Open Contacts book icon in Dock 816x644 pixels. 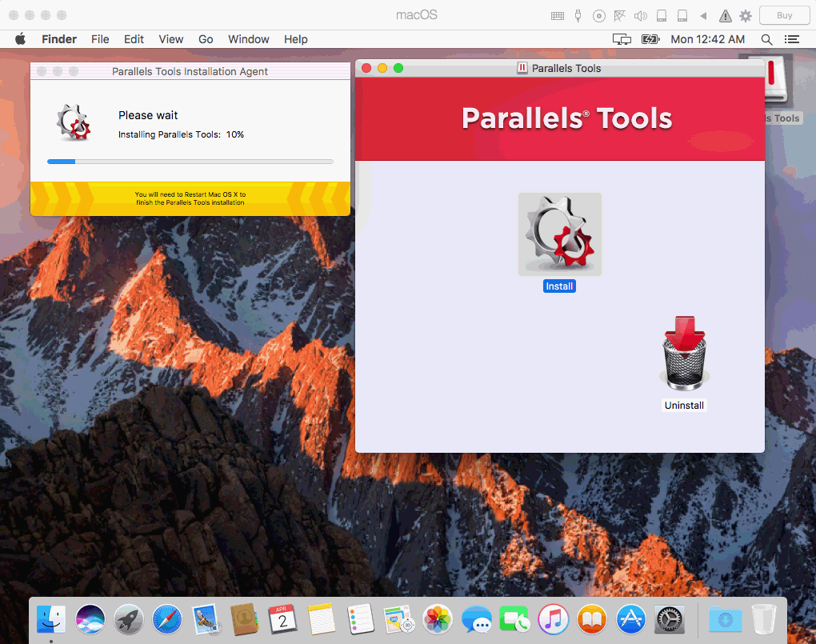[x=245, y=619]
